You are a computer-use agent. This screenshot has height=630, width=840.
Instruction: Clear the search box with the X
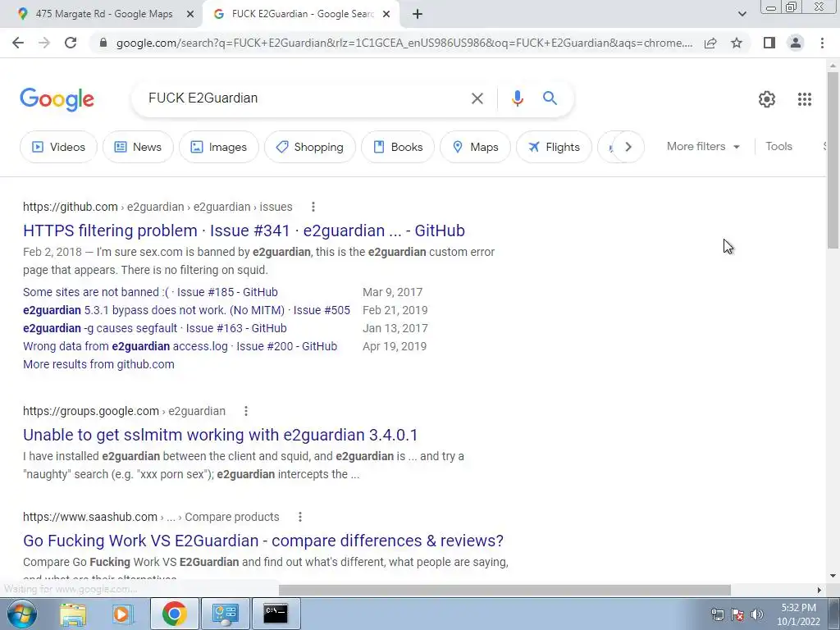[x=477, y=98]
